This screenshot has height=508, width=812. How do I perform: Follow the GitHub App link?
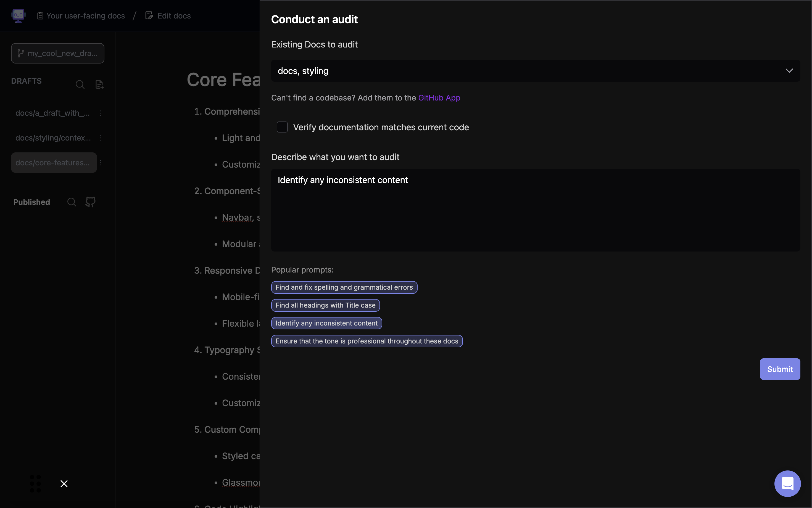pyautogui.click(x=439, y=98)
